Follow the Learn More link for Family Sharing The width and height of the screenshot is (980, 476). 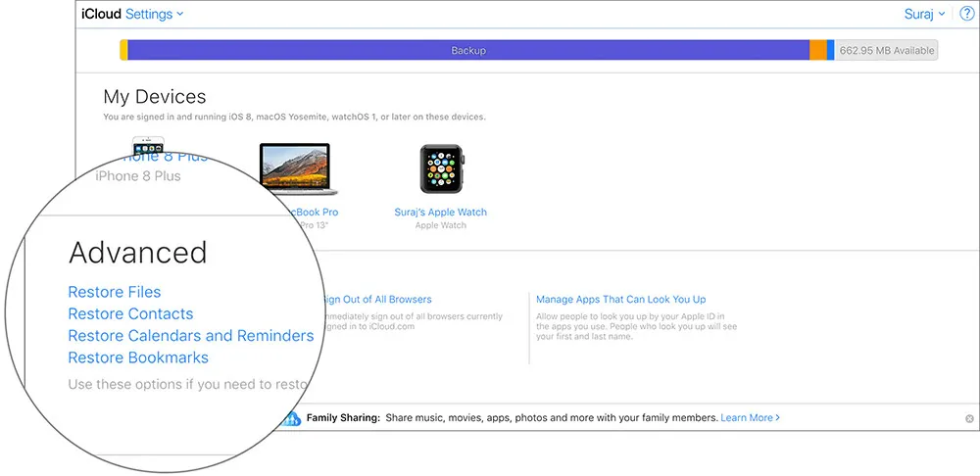coord(750,417)
